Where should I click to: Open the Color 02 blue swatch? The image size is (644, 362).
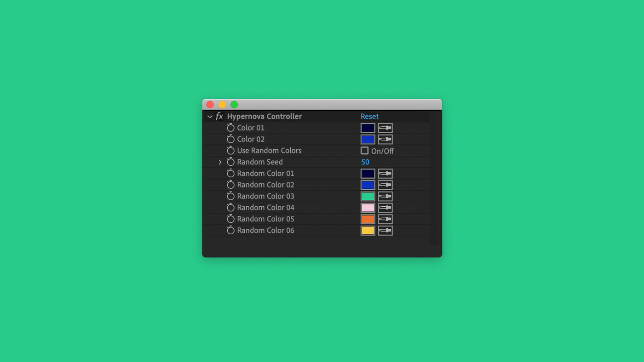point(368,139)
